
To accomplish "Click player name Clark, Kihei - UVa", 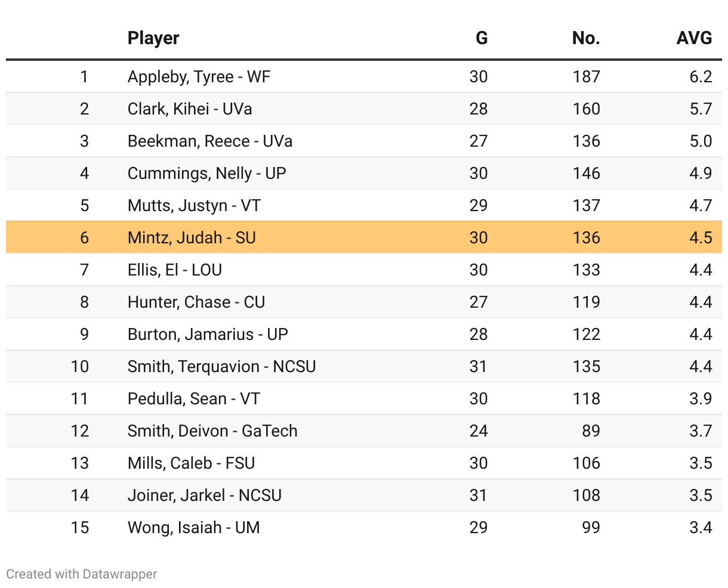I will (x=190, y=109).
